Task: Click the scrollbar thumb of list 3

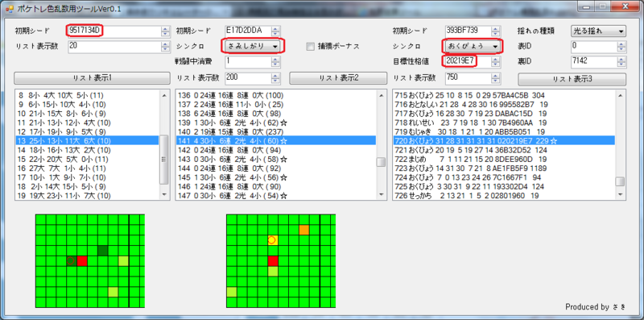Action: click(620, 181)
